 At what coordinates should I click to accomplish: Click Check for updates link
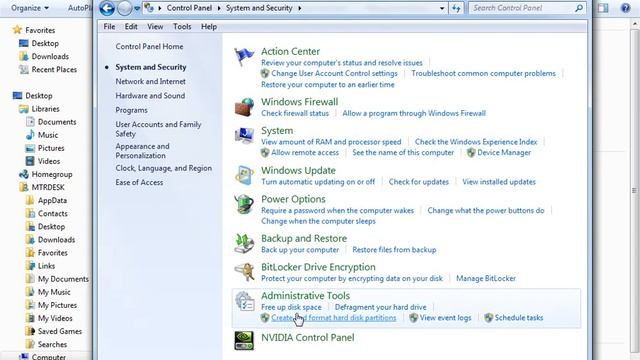tap(418, 182)
